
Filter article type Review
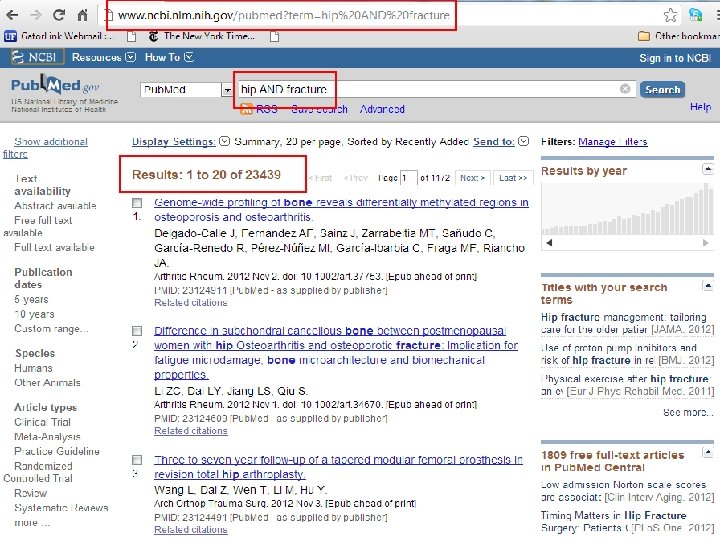coord(30,493)
